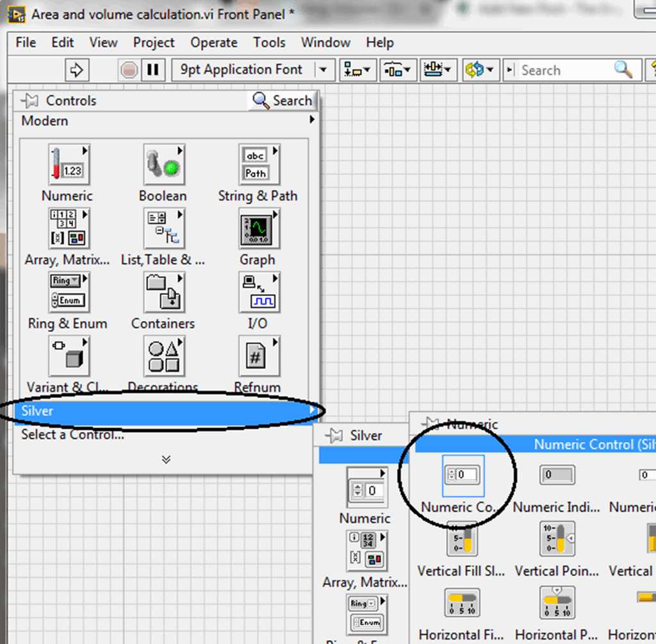Select the Decorations palette icon
656x644 pixels.
(x=163, y=356)
